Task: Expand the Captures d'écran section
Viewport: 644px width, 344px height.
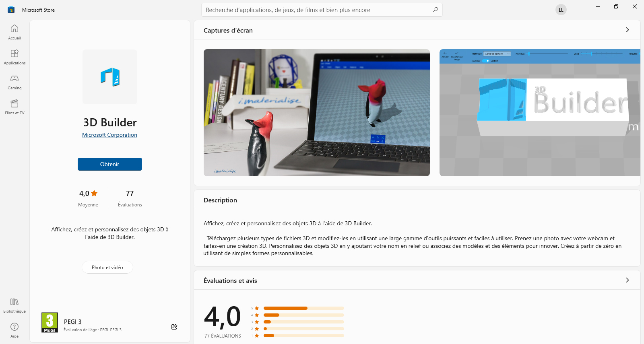Action: 627,30
